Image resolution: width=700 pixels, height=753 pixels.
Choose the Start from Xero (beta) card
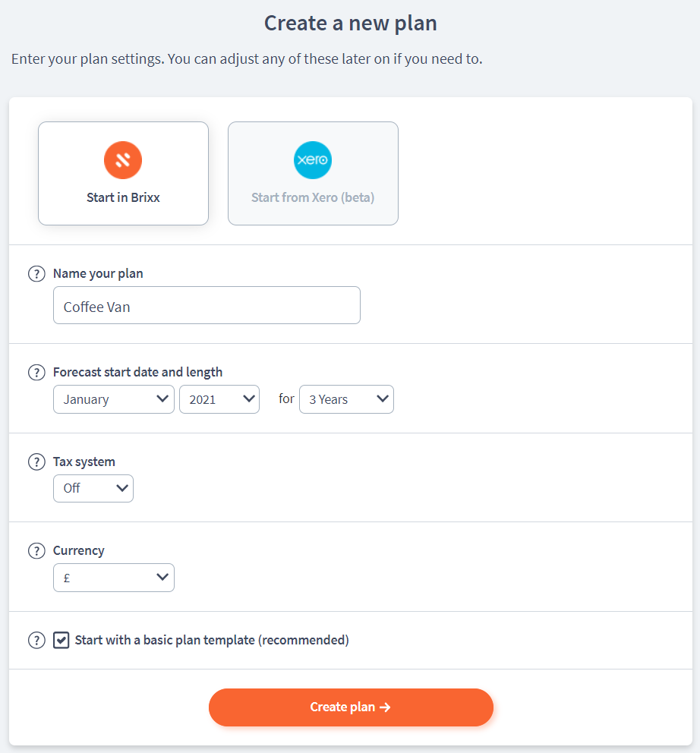click(313, 174)
